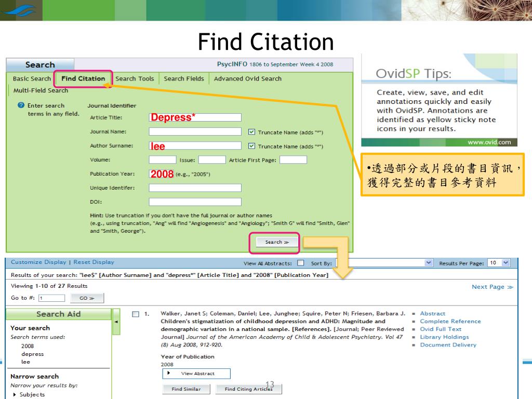The image size is (532, 399).
Task: Click the Reset Display link
Action: (x=94, y=262)
